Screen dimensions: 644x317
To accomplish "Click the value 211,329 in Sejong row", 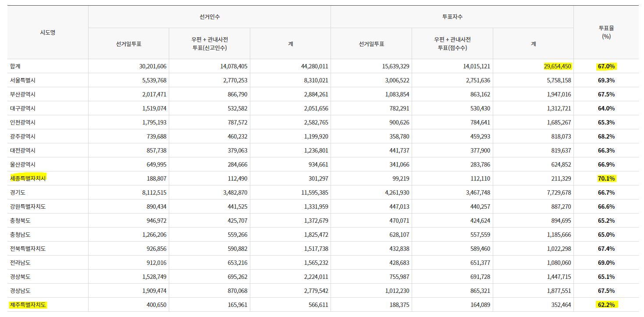I will (x=561, y=178).
